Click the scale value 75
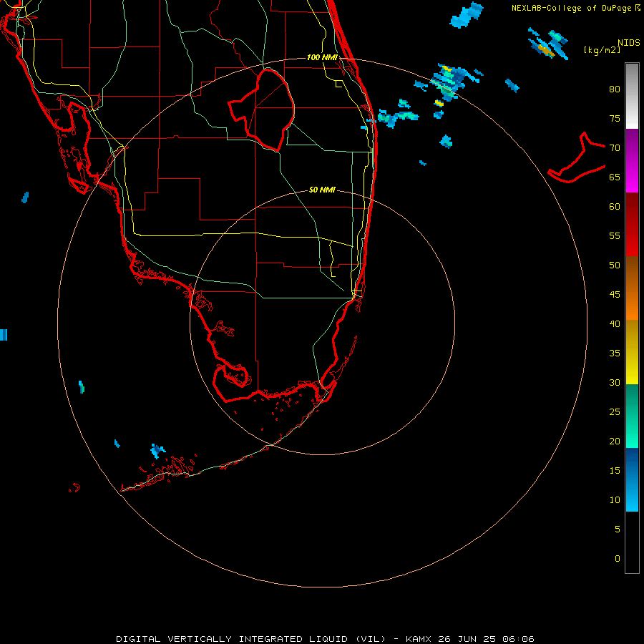Image resolution: width=644 pixels, height=644 pixels. (x=615, y=118)
